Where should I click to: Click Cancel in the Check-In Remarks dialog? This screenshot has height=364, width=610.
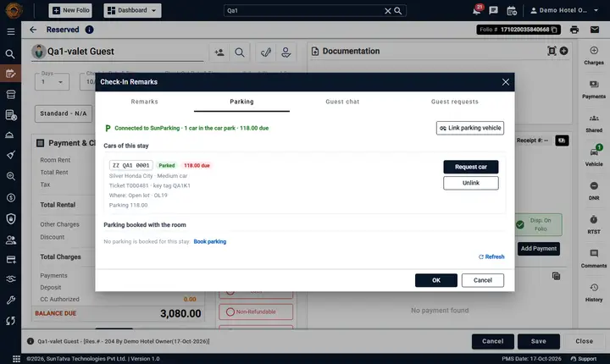point(482,280)
